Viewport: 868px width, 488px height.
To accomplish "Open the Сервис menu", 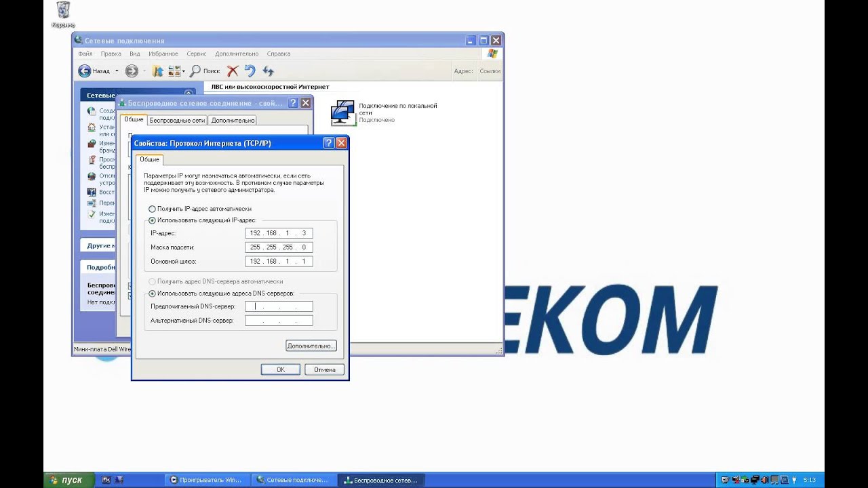I will point(197,54).
